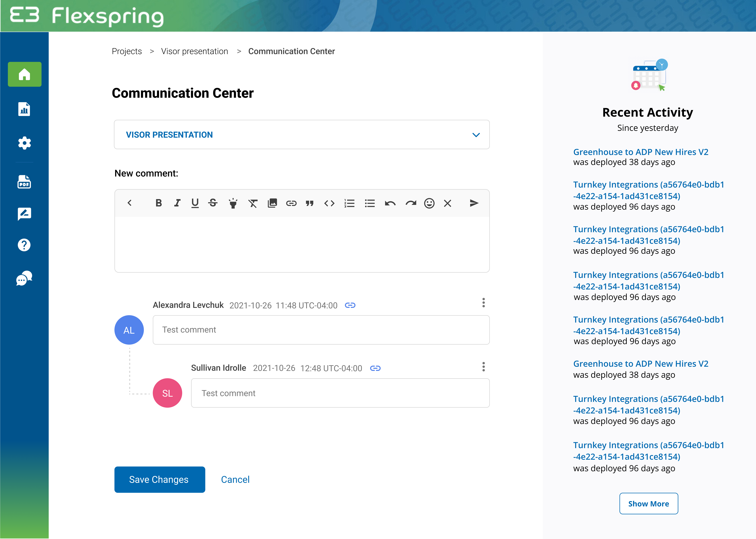Copy link to Sullivan Idrolle's comment
Image resolution: width=756 pixels, height=539 pixels.
(x=375, y=368)
